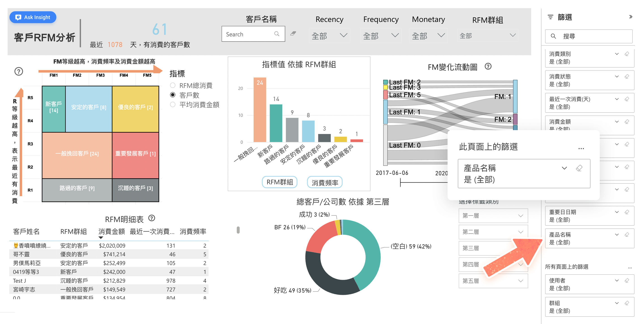
Task: Open the 第三層 dropdown
Action: point(493,248)
